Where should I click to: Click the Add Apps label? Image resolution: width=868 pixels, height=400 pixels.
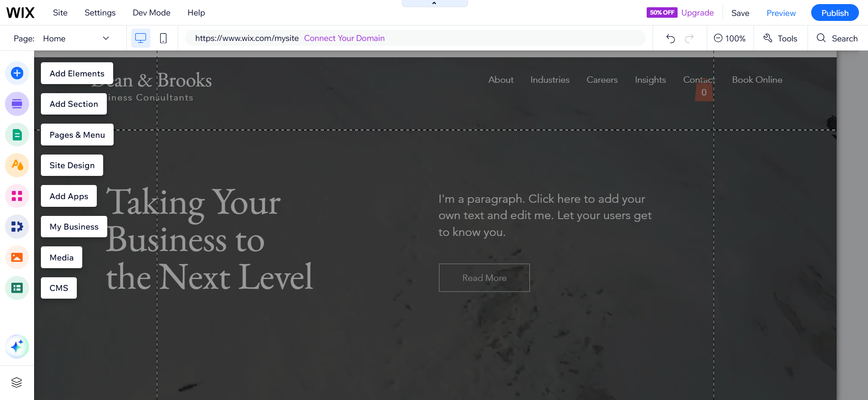point(69,196)
